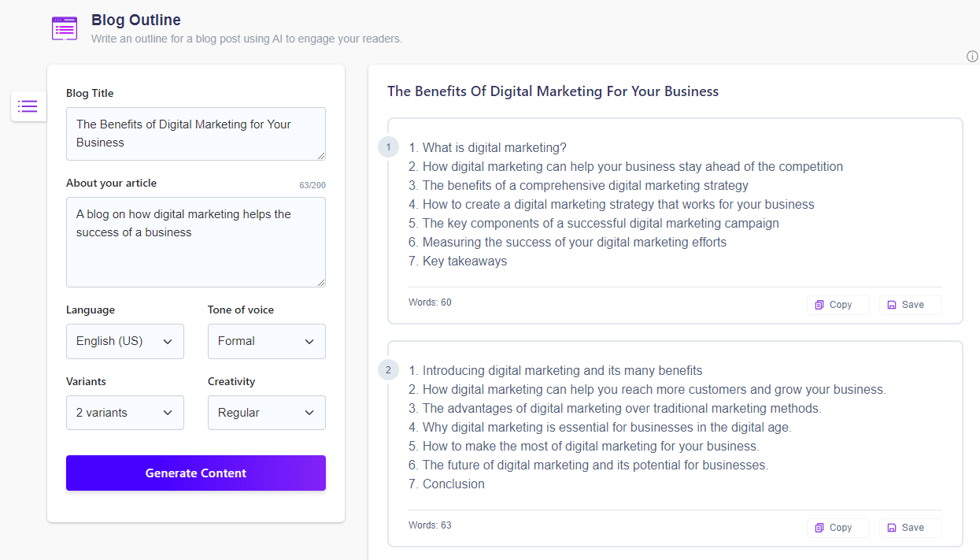Click the Blog Outline document icon

64,28
